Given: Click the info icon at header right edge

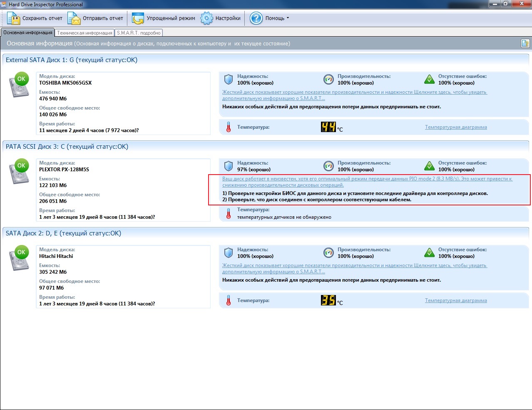Looking at the screenshot, I should coord(525,43).
